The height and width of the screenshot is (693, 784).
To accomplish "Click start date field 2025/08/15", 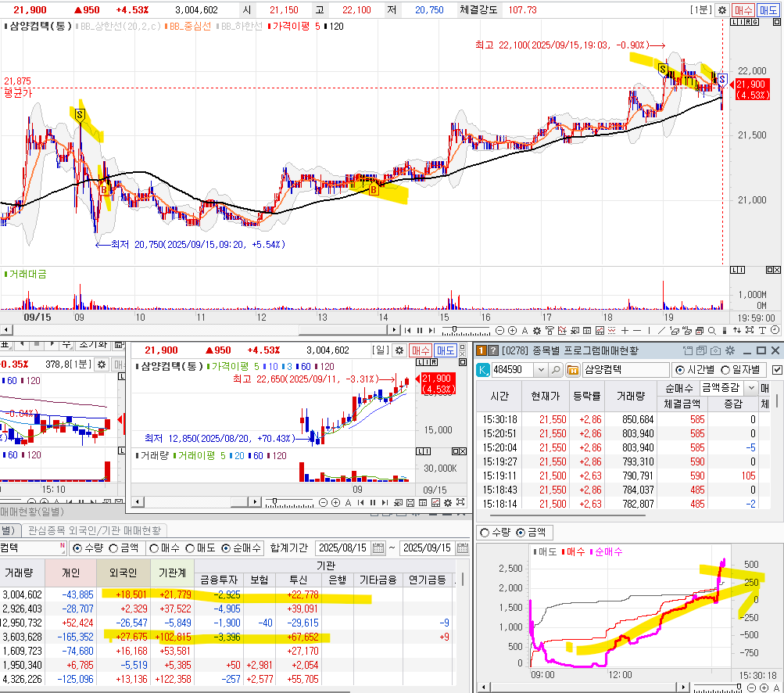I will click(343, 548).
